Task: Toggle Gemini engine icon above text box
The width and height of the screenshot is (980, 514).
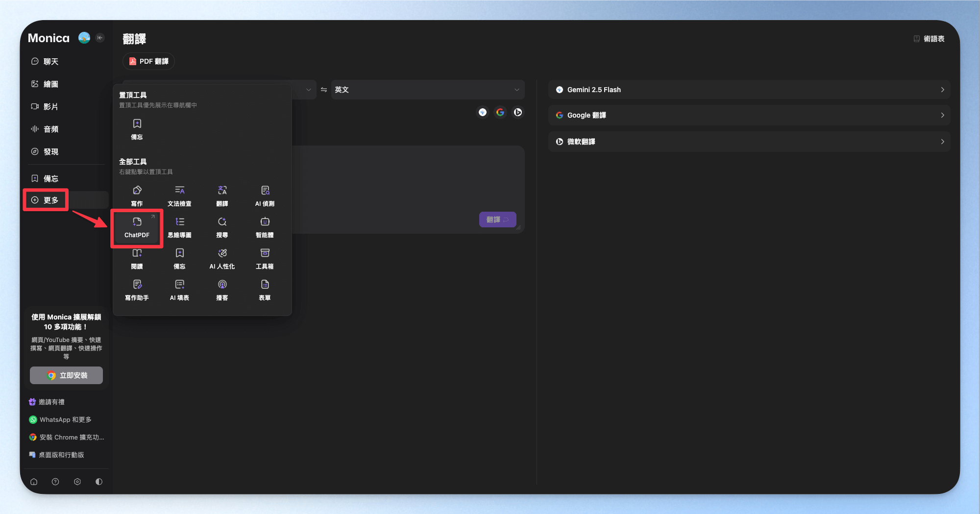Action: click(483, 112)
